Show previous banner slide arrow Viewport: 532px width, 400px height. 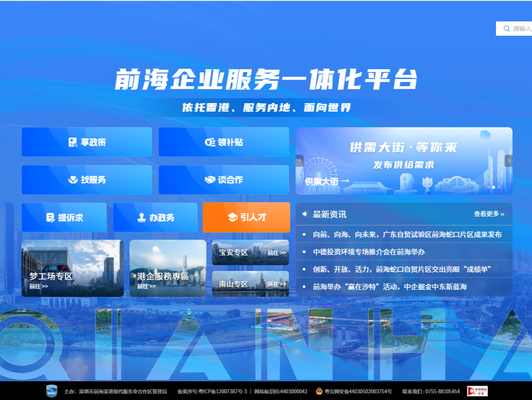(x=299, y=161)
